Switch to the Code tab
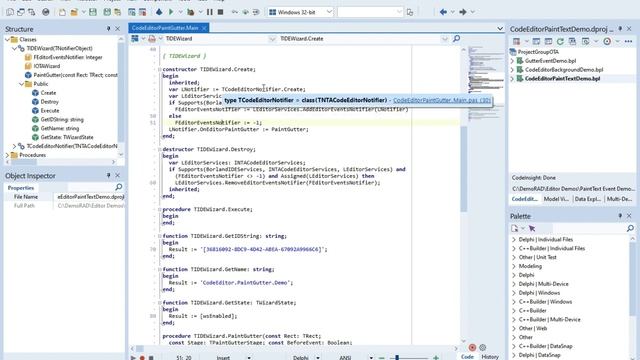This screenshot has width=640, height=360. (x=467, y=356)
